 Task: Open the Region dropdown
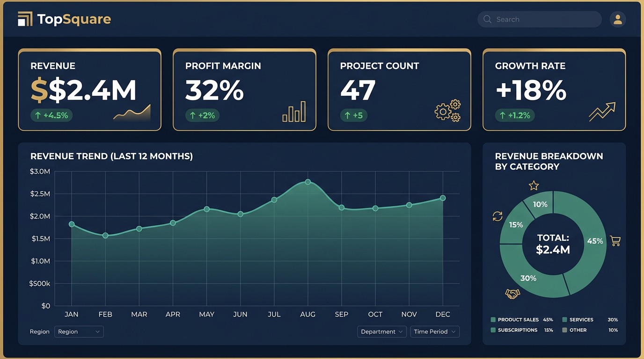79,331
